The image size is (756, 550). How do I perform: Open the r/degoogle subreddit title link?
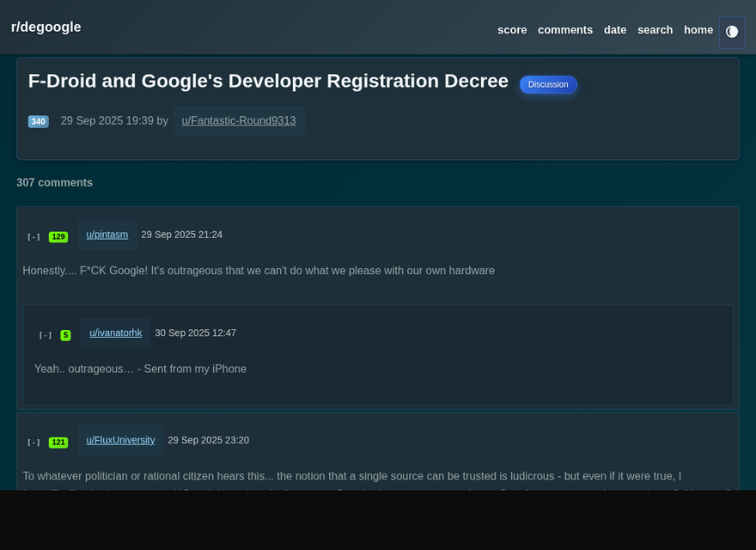point(46,27)
